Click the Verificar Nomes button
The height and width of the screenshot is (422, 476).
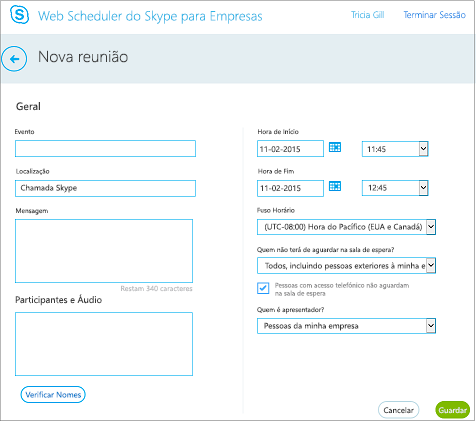pos(53,395)
